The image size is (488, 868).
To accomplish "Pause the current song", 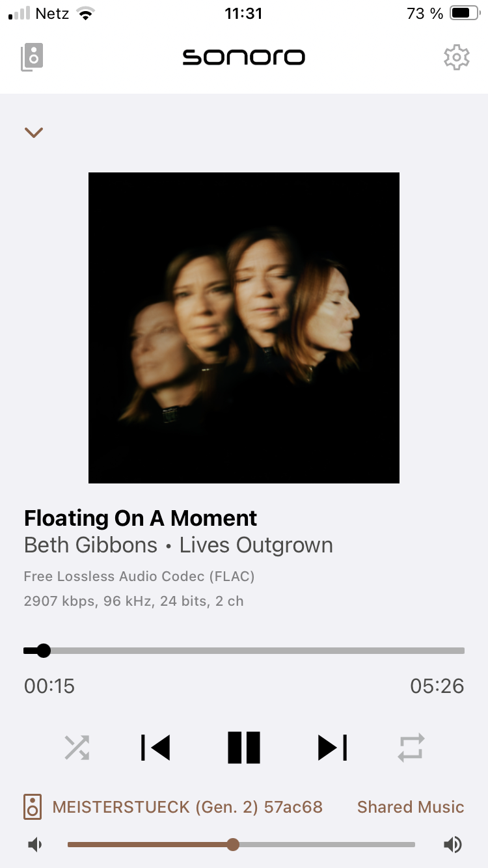I will [244, 748].
